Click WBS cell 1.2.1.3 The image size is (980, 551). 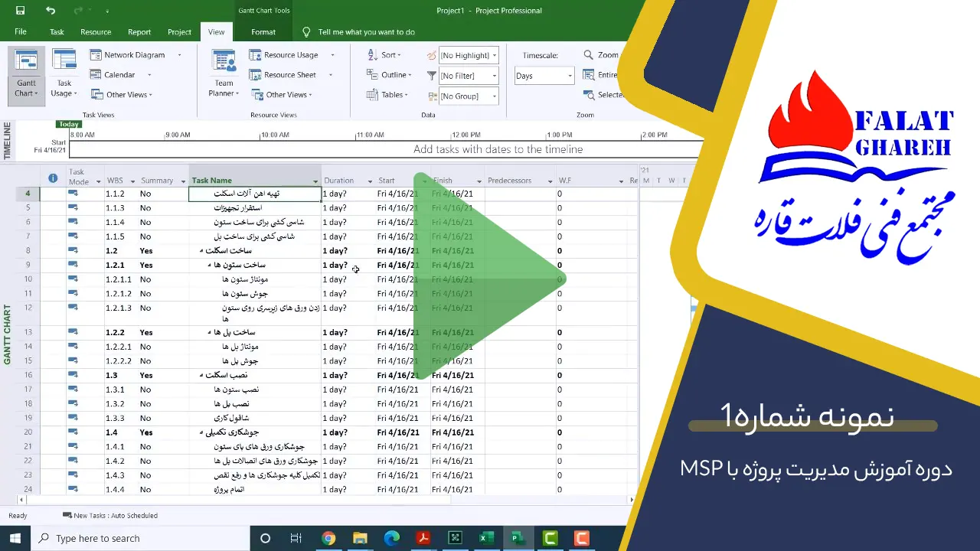(x=120, y=308)
